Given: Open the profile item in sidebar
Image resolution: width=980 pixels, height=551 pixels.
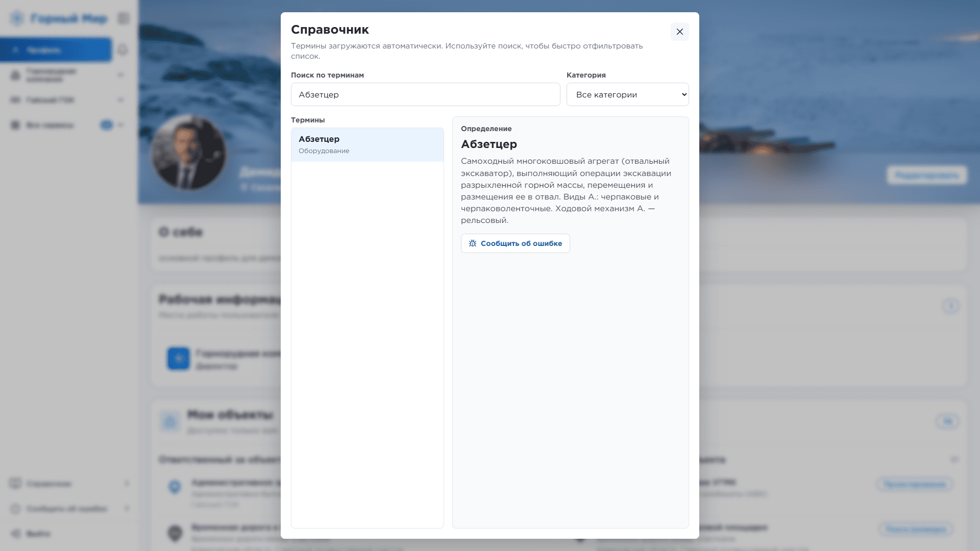Looking at the screenshot, I should pyautogui.click(x=56, y=49).
